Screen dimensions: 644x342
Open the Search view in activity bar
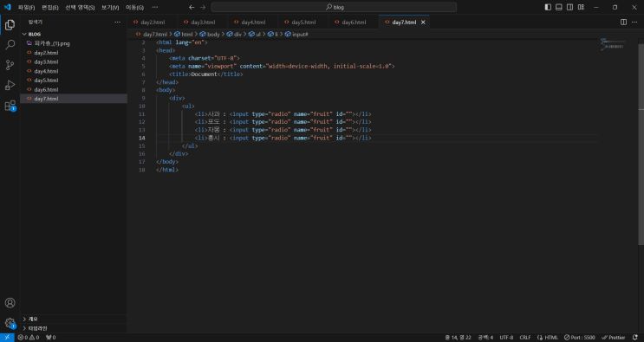[x=10, y=45]
